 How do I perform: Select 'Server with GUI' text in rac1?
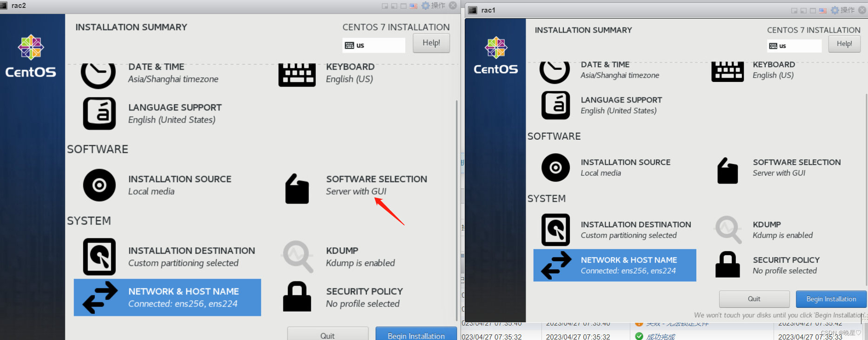click(x=779, y=173)
